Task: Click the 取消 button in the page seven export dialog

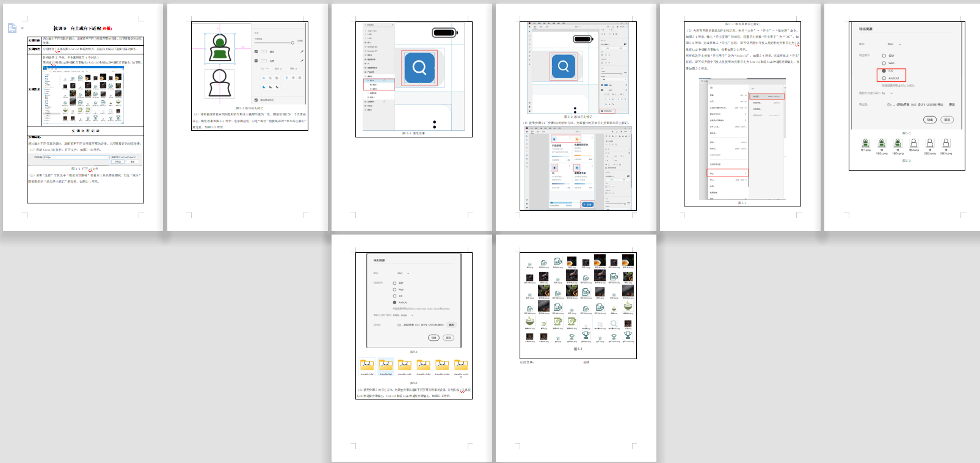Action: pos(448,338)
